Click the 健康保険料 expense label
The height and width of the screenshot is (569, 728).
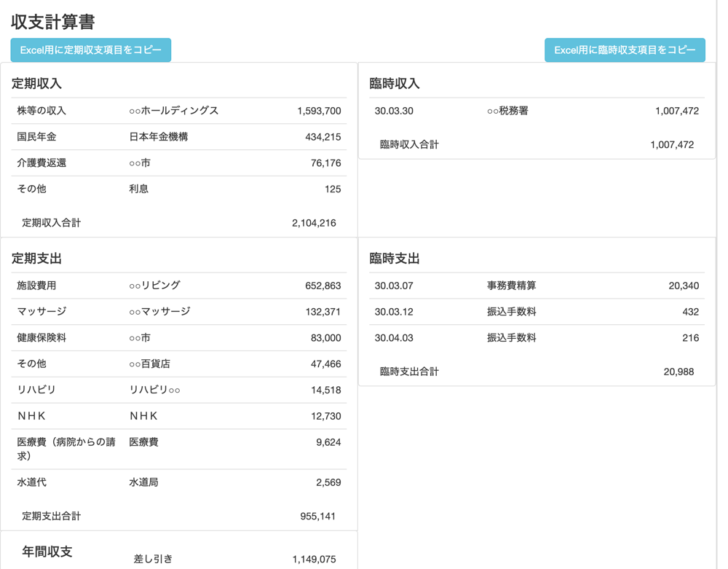tap(41, 338)
